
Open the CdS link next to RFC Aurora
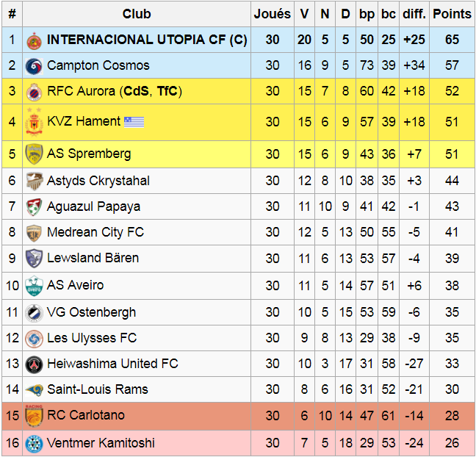tap(136, 92)
